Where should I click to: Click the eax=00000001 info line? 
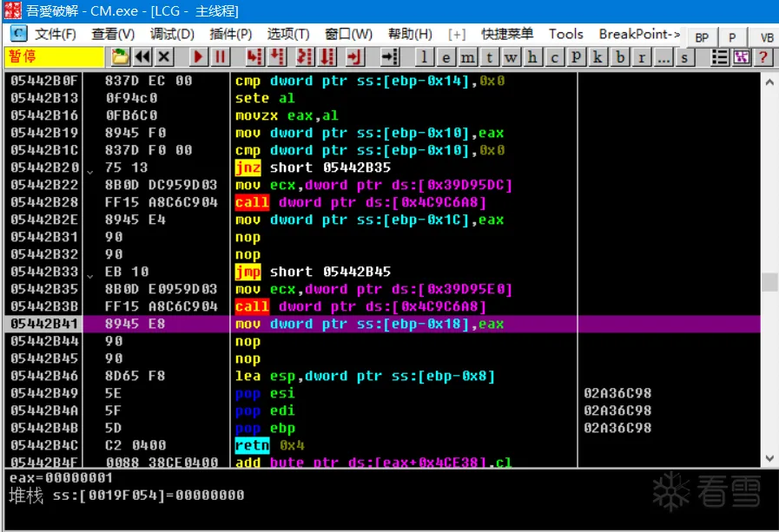pos(61,478)
